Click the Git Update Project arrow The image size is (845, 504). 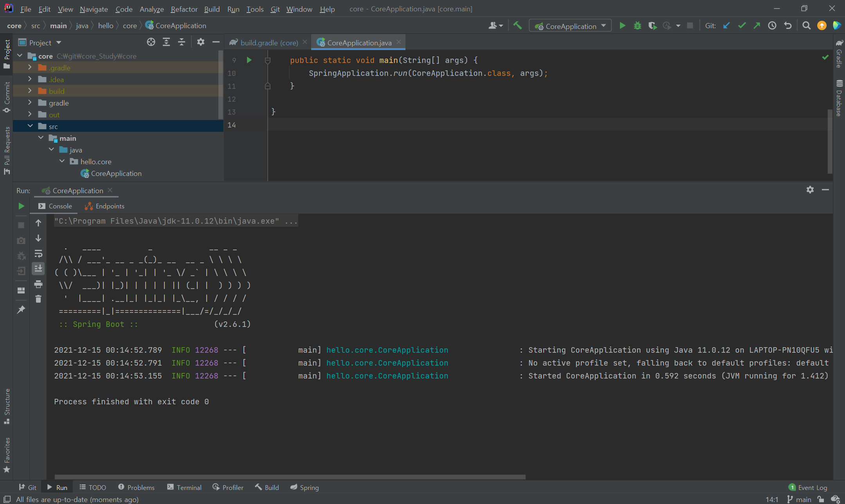[726, 26]
